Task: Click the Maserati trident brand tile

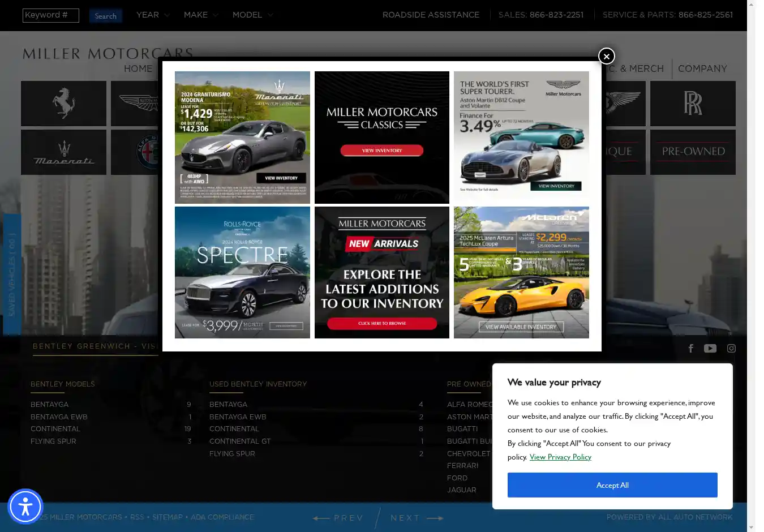Action: (63, 153)
